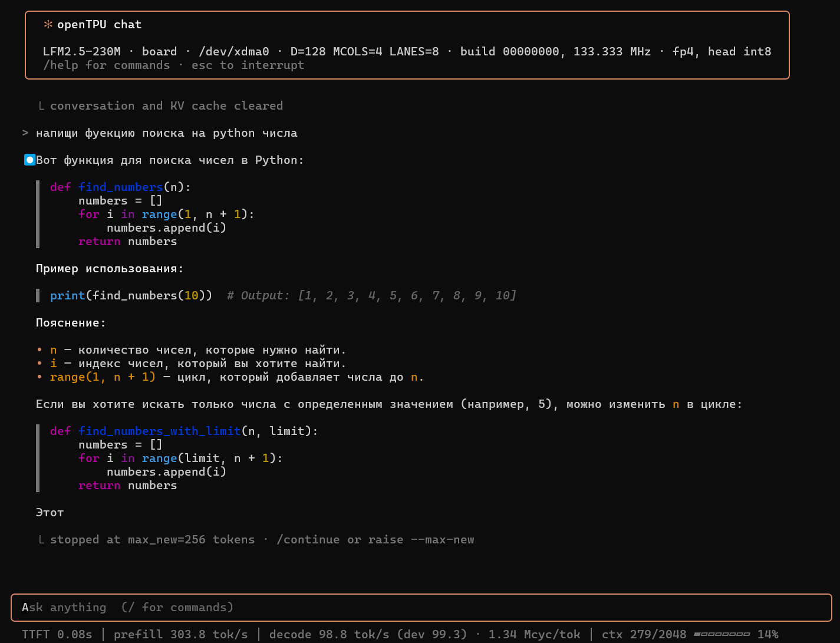
Task: Click the "TTFT 0.08s" status entry
Action: (x=57, y=635)
